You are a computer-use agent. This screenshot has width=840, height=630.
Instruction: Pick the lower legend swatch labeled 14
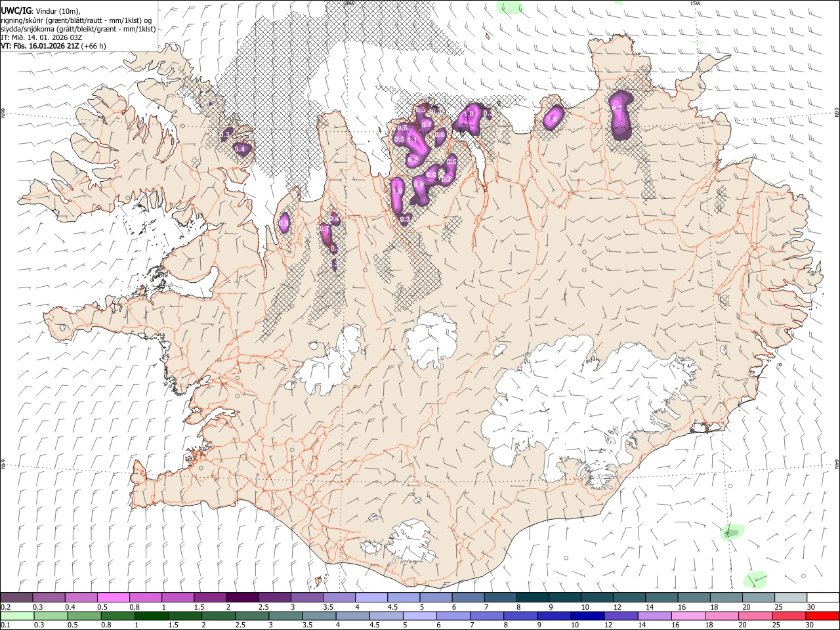click(x=655, y=616)
